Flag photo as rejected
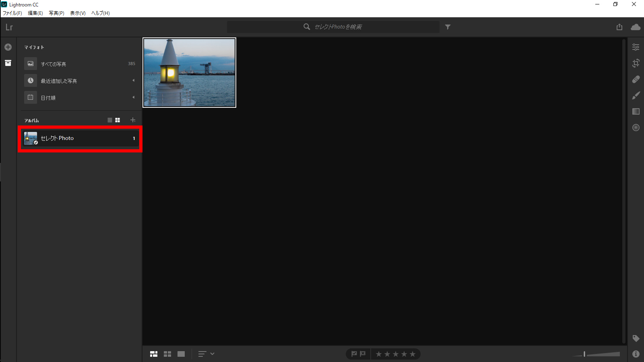 pyautogui.click(x=363, y=354)
